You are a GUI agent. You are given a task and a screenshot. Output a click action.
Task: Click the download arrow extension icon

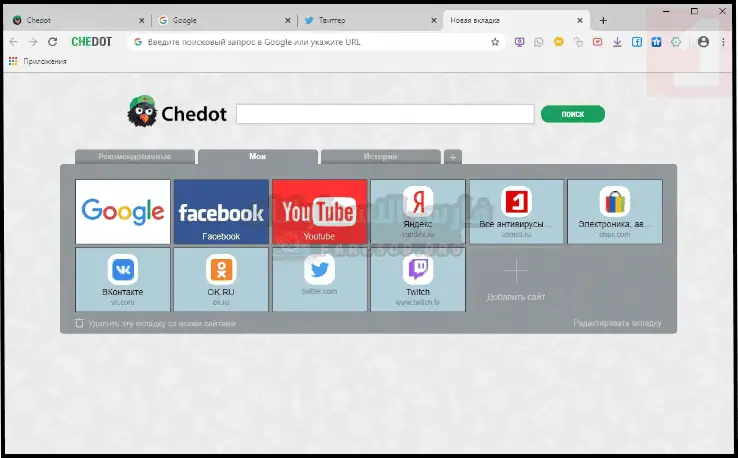617,42
